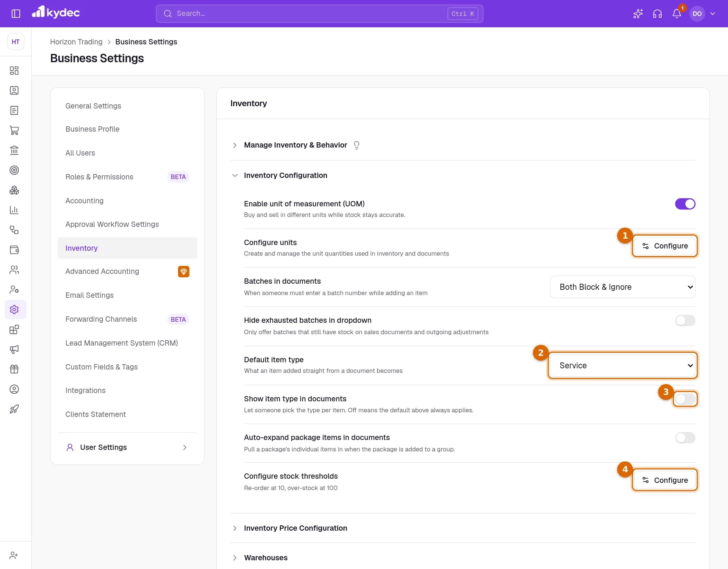
Task: Expand Manage Inventory & Behavior section
Action: coord(295,145)
